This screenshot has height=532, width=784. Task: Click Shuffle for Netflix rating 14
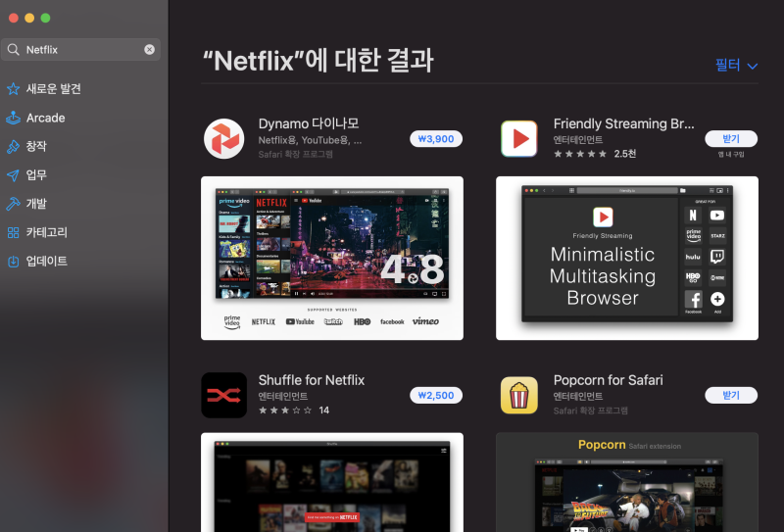pyautogui.click(x=294, y=411)
